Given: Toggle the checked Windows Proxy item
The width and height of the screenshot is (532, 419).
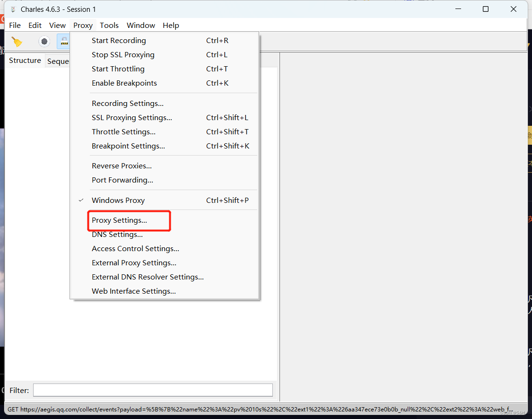Looking at the screenshot, I should [165, 201].
